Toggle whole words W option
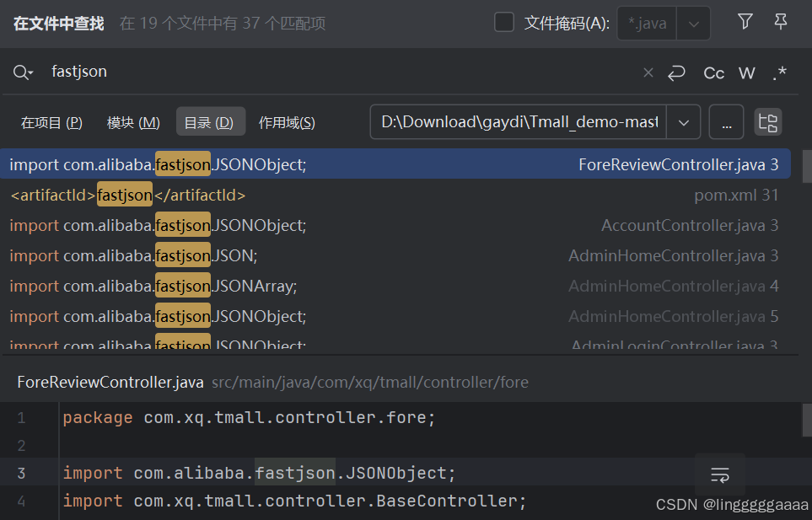This screenshot has height=520, width=812. pos(746,73)
